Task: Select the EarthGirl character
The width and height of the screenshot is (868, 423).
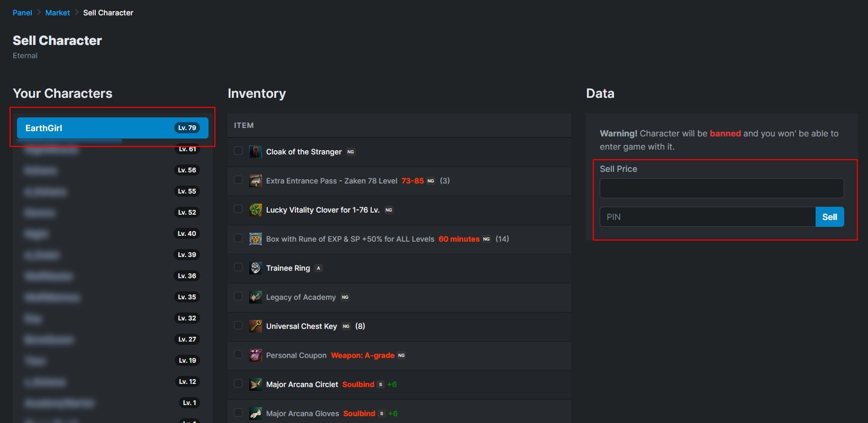Action: (x=112, y=128)
